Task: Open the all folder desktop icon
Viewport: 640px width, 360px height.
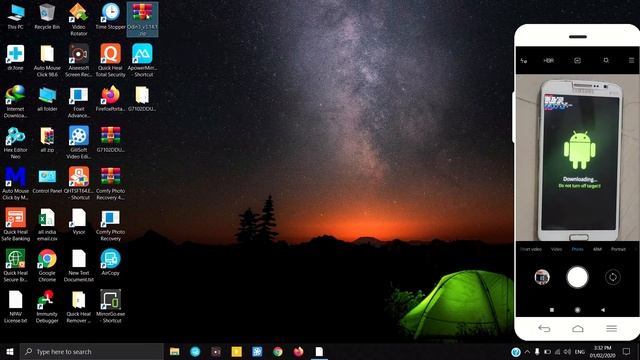Action: (47, 98)
